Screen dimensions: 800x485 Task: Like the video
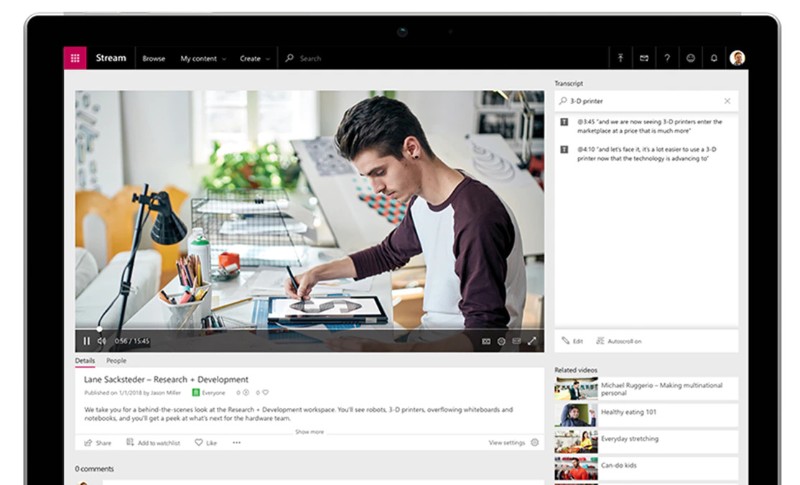tap(206, 443)
